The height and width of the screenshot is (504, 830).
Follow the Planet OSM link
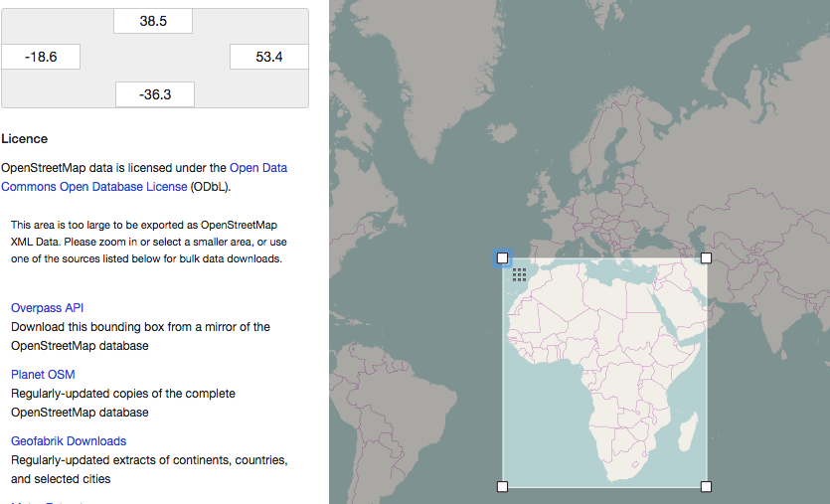(43, 375)
